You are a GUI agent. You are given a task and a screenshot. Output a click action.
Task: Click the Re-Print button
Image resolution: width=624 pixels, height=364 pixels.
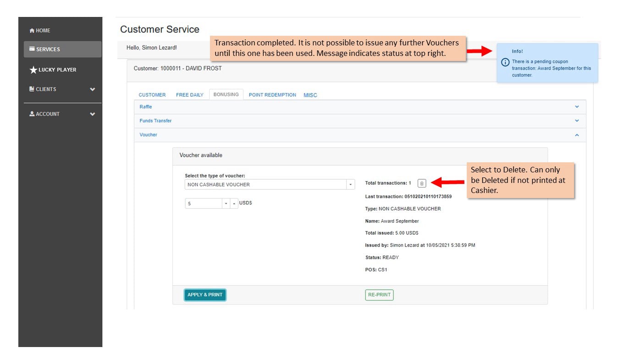[x=379, y=295]
